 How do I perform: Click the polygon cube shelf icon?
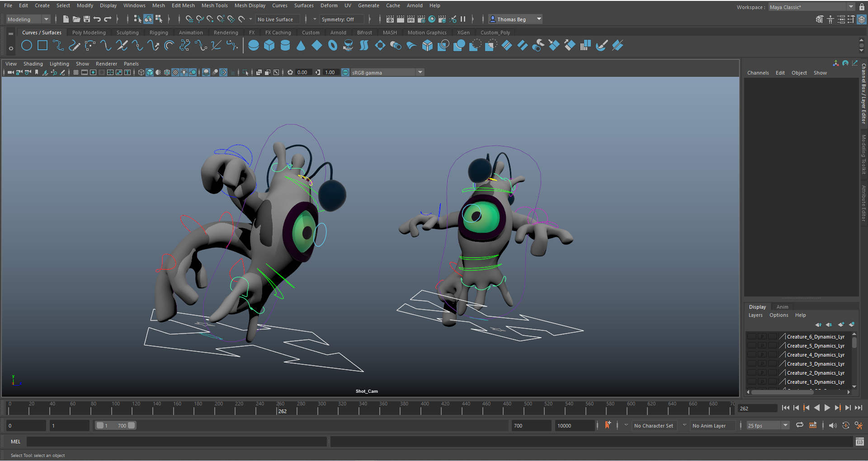(x=269, y=46)
